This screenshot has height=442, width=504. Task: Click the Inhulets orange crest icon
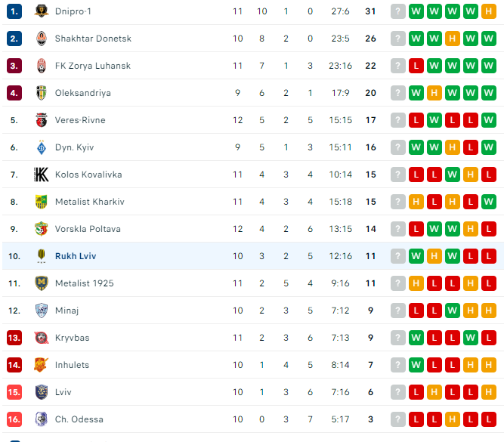(x=41, y=365)
